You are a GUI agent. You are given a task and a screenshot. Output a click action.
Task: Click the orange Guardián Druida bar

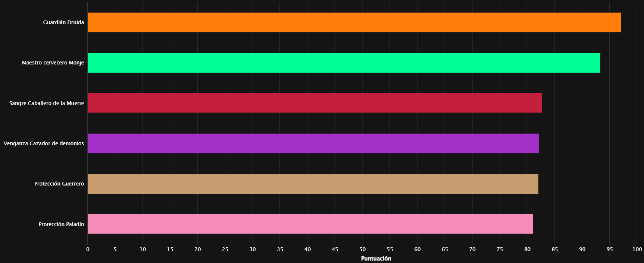(354, 22)
